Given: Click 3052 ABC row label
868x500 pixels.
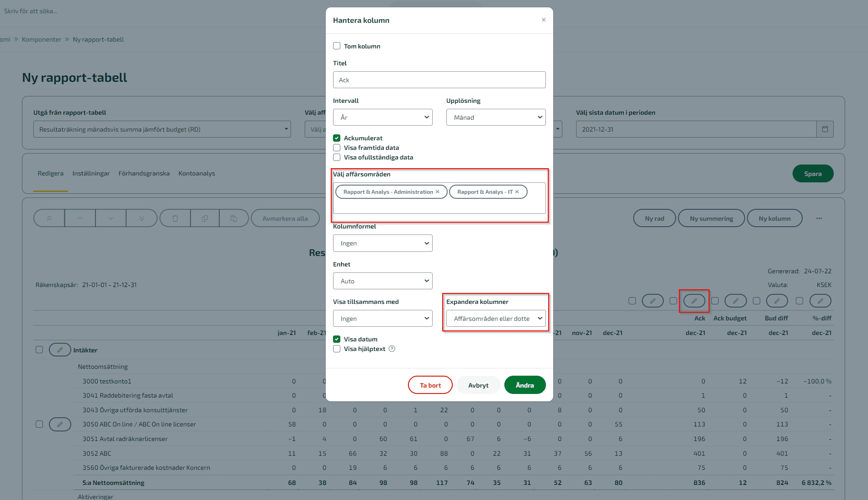Looking at the screenshot, I should point(97,453).
